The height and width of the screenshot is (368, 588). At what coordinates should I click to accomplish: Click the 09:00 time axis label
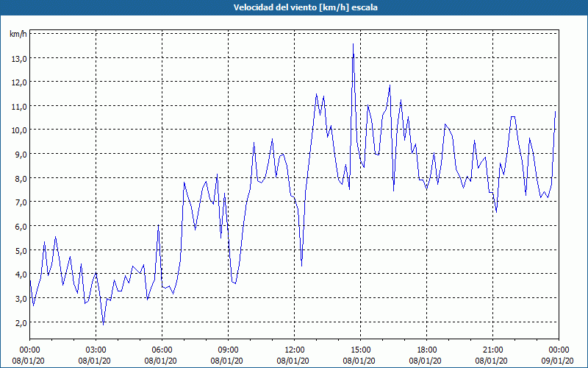tap(229, 350)
